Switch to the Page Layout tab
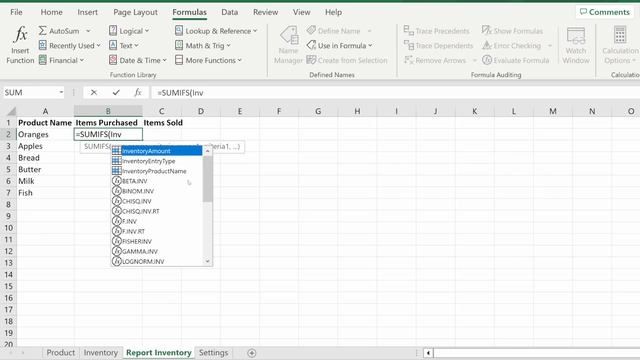The width and height of the screenshot is (640, 360). [135, 12]
